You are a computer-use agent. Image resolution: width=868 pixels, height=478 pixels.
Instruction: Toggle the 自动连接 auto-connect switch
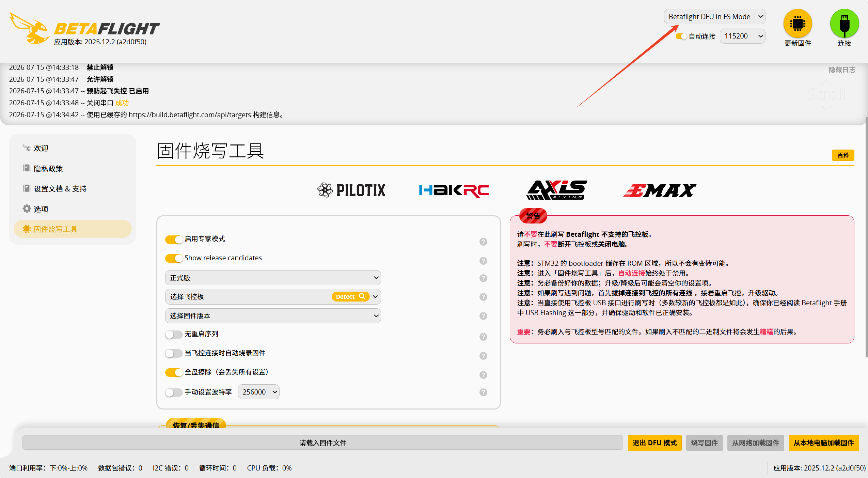[681, 36]
